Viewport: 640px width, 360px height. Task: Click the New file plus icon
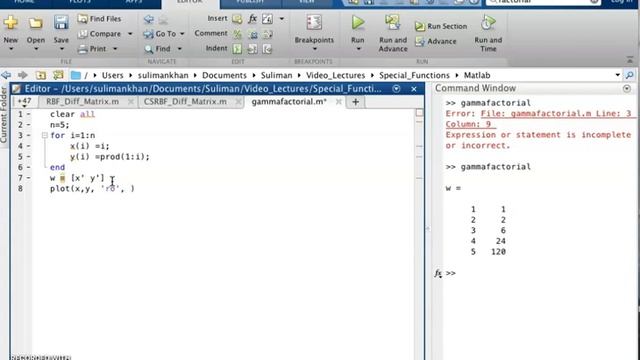click(x=11, y=23)
